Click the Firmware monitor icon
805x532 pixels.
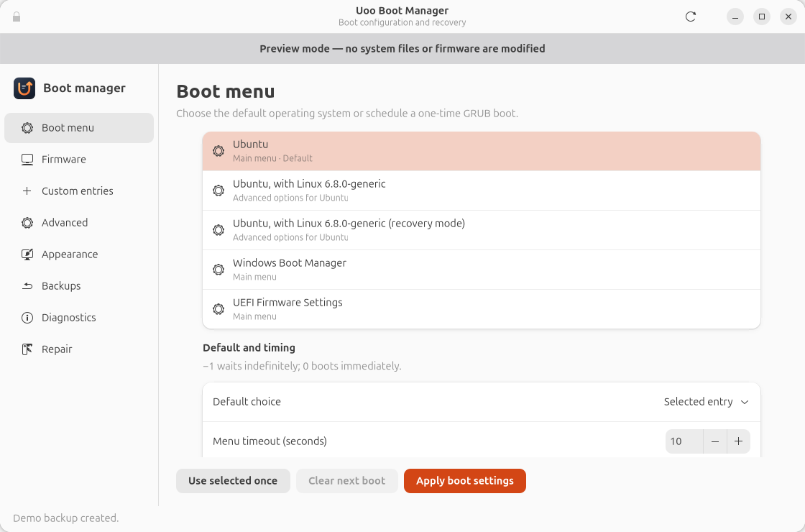click(27, 160)
